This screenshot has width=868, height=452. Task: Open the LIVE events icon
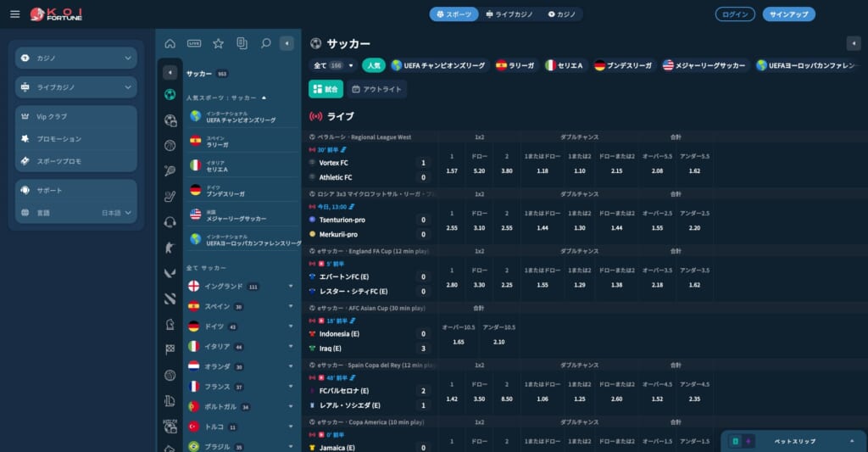pyautogui.click(x=194, y=43)
